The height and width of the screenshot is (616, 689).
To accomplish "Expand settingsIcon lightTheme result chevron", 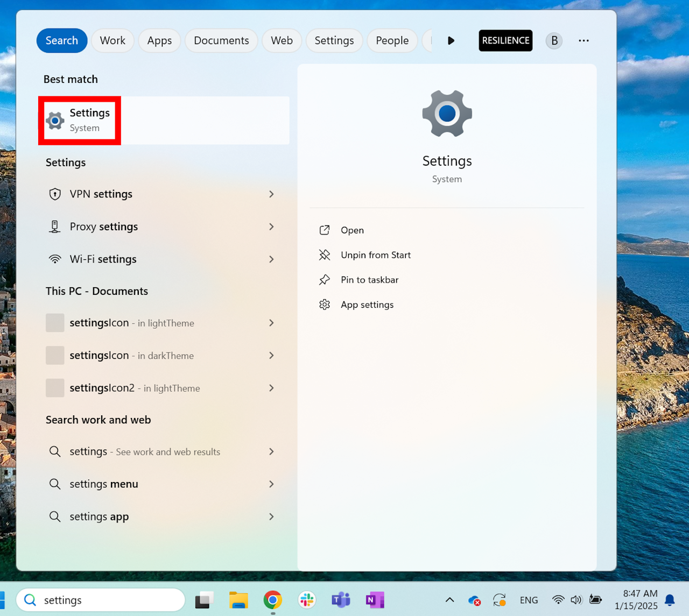I will click(271, 323).
